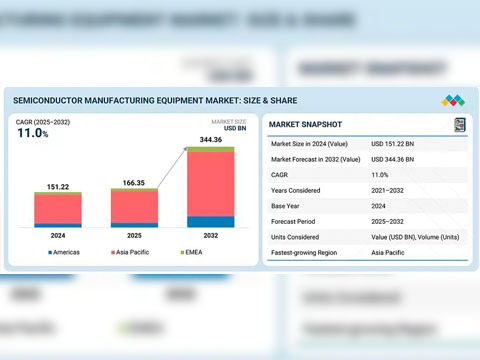The height and width of the screenshot is (360, 480).
Task: Click the 'Asia Pacific' table value
Action: [x=388, y=253]
